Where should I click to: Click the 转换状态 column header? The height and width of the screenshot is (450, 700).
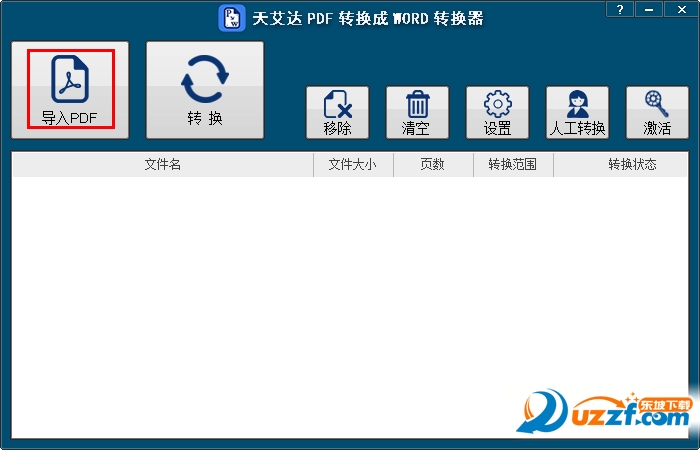tap(621, 165)
